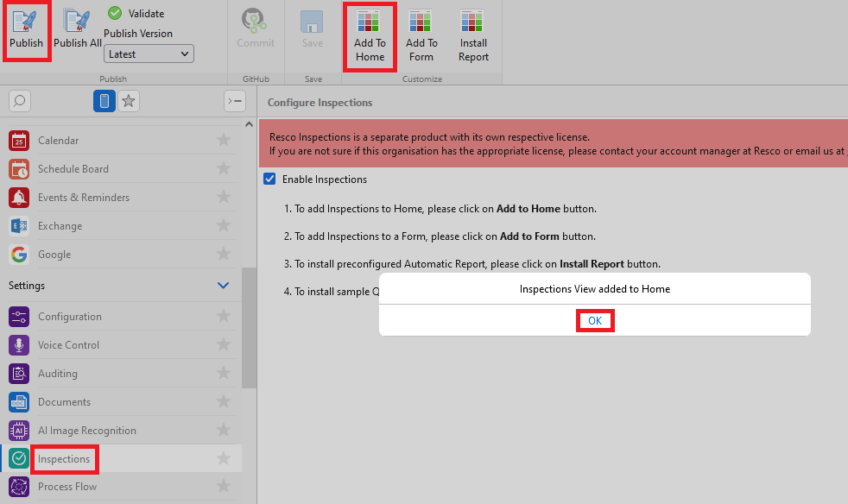Click the Add To Form icon
This screenshot has width=848, height=504.
coord(421,22)
